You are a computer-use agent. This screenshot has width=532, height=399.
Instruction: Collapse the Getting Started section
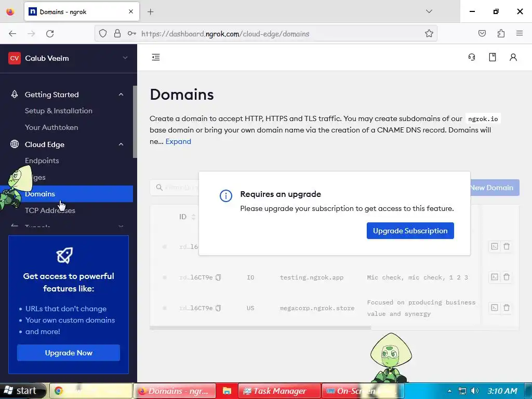click(121, 95)
